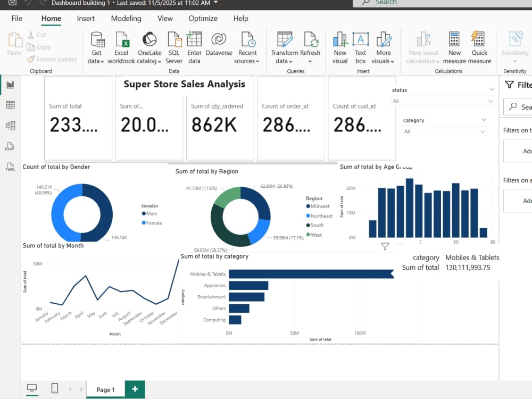Select the Appliances bar in category chart

248,285
